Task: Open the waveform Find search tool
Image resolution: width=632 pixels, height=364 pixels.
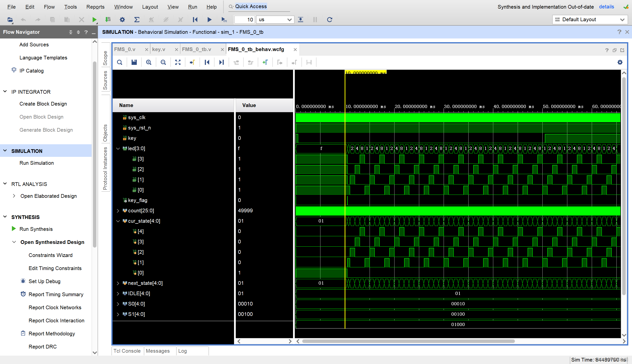Action: (x=119, y=62)
